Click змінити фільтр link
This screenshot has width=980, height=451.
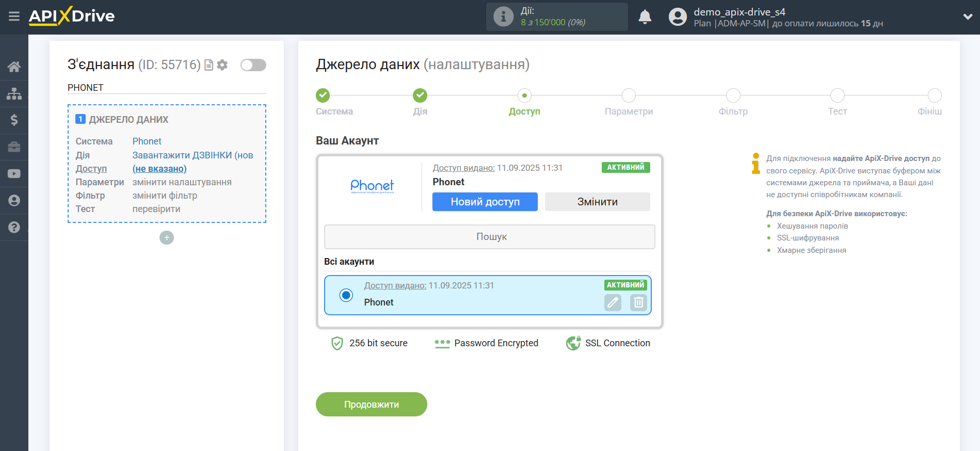[165, 196]
